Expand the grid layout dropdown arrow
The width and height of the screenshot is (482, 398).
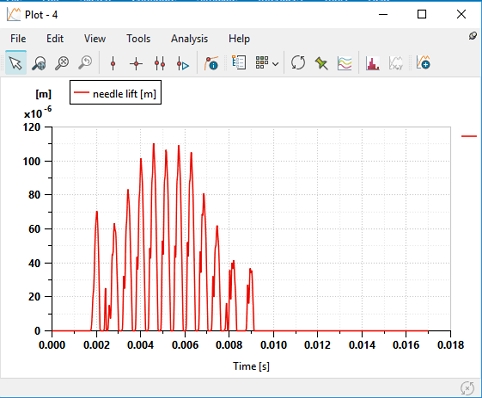[x=275, y=63]
